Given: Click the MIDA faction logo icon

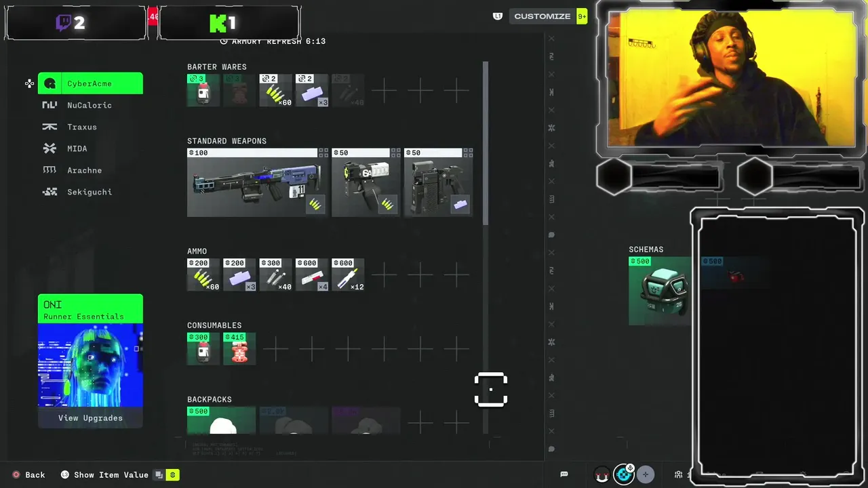Looking at the screenshot, I should pyautogui.click(x=50, y=148).
